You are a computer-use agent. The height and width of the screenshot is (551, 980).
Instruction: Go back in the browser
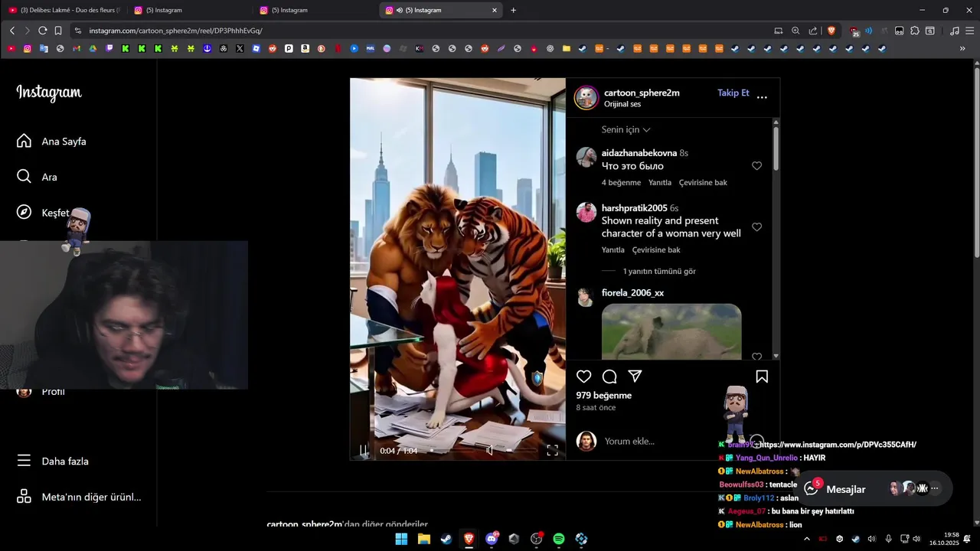(x=12, y=31)
